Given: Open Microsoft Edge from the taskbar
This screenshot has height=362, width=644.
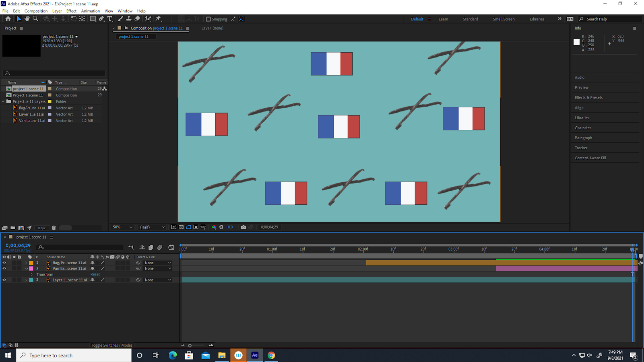Looking at the screenshot, I should [x=173, y=355].
